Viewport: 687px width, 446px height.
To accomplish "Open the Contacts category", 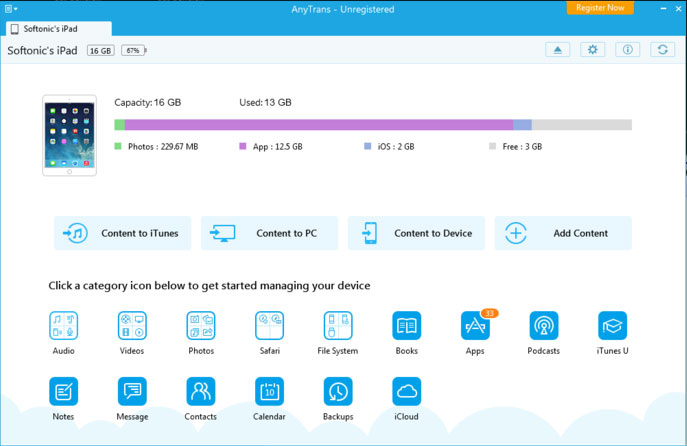I will point(201,391).
